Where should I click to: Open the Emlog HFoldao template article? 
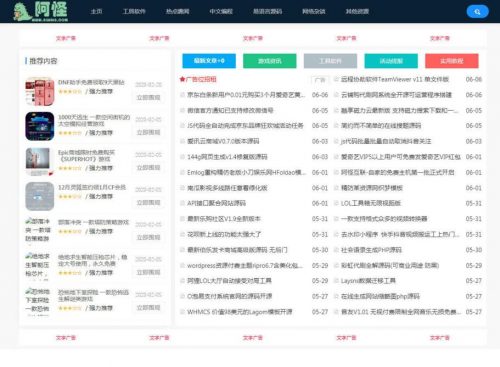[246, 172]
